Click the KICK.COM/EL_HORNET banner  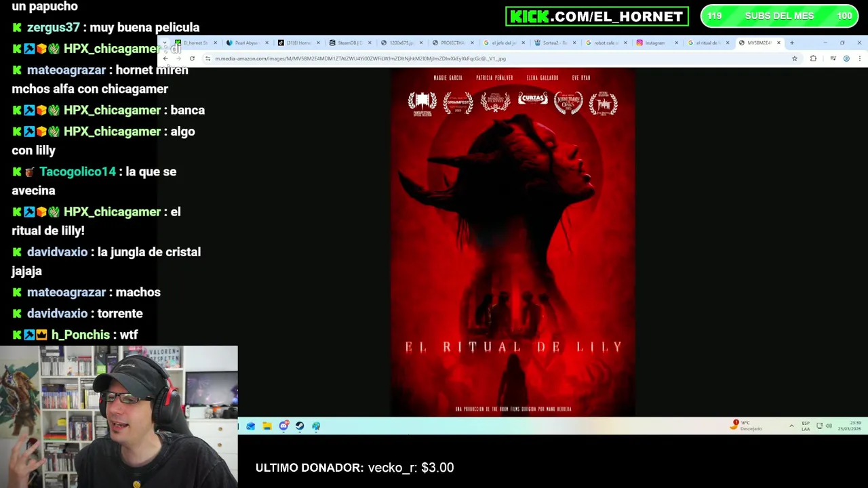pyautogui.click(x=597, y=16)
